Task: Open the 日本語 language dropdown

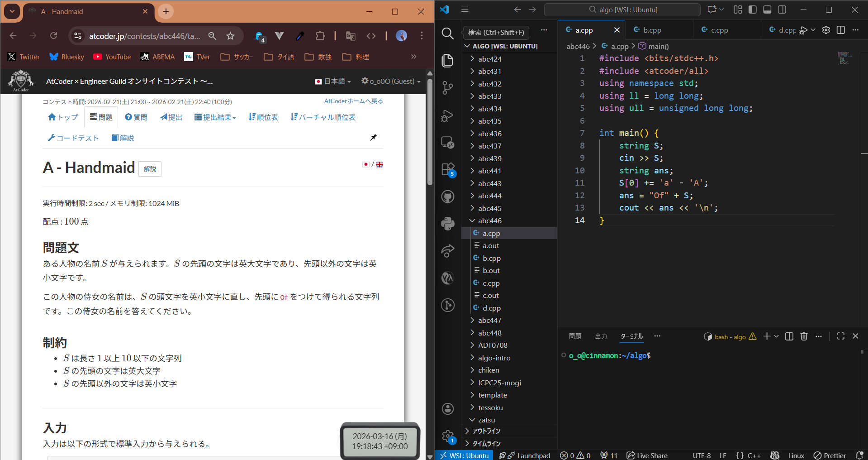Action: pos(333,81)
